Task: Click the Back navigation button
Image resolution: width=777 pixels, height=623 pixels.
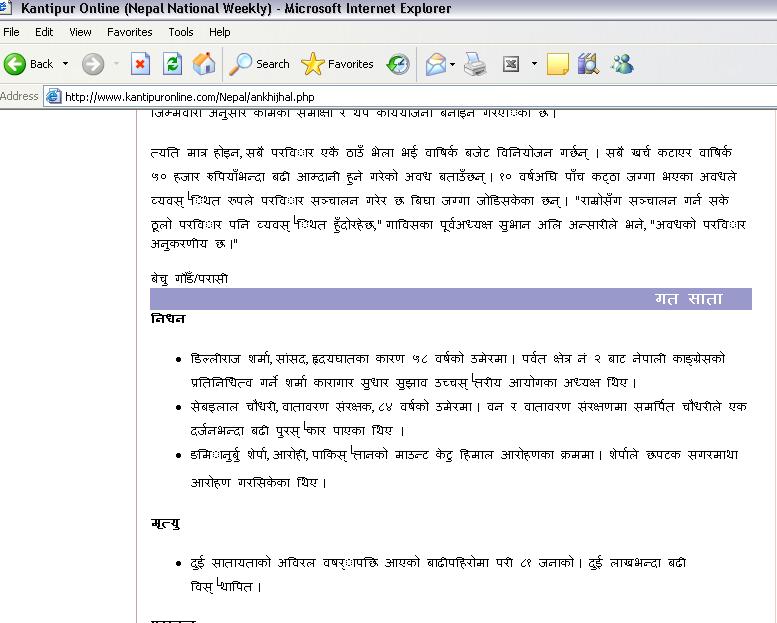Action: click(x=28, y=64)
